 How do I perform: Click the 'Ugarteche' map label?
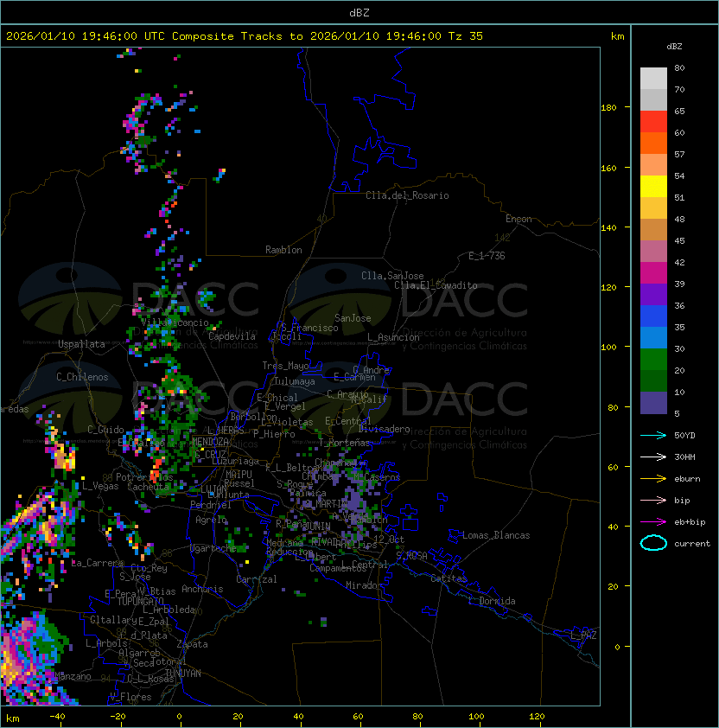213,548
